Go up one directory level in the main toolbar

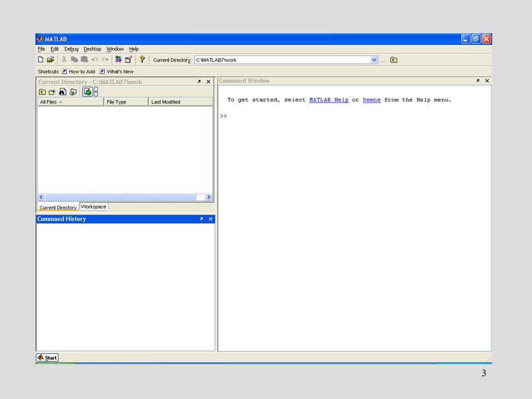point(393,60)
